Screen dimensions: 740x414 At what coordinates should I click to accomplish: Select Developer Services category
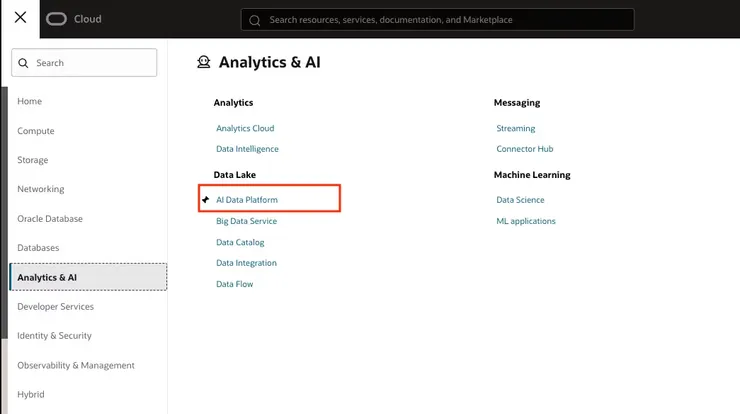(x=56, y=307)
